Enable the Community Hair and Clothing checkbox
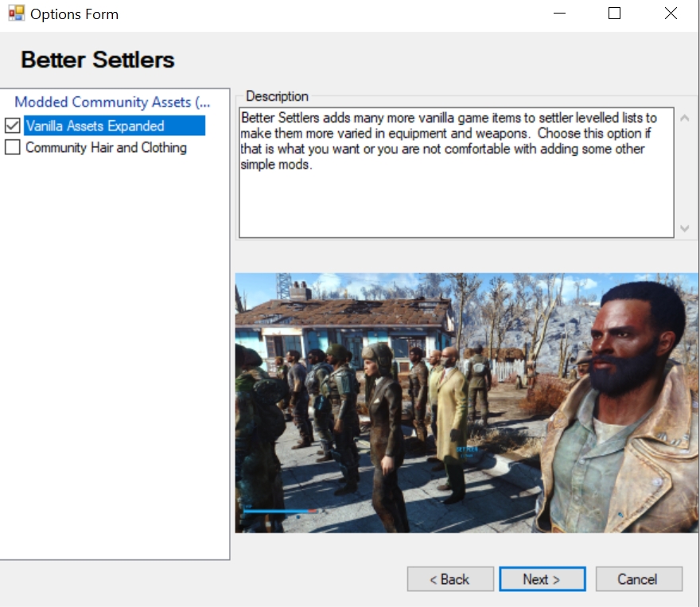700x607 pixels. (x=13, y=147)
